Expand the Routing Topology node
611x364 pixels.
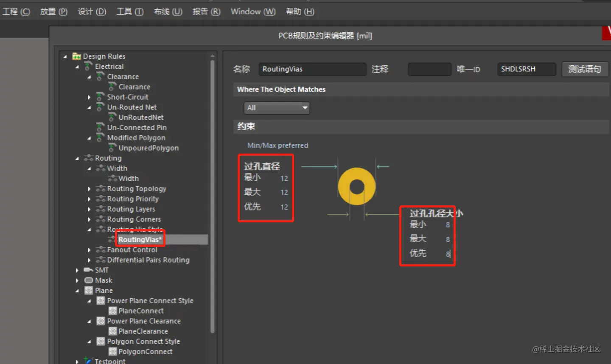pos(89,189)
